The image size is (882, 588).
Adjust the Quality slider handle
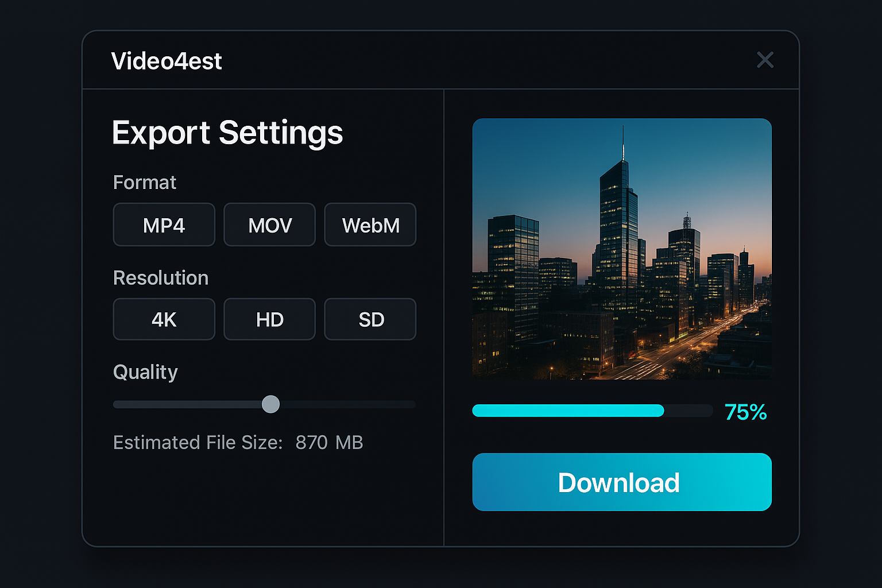click(x=270, y=404)
